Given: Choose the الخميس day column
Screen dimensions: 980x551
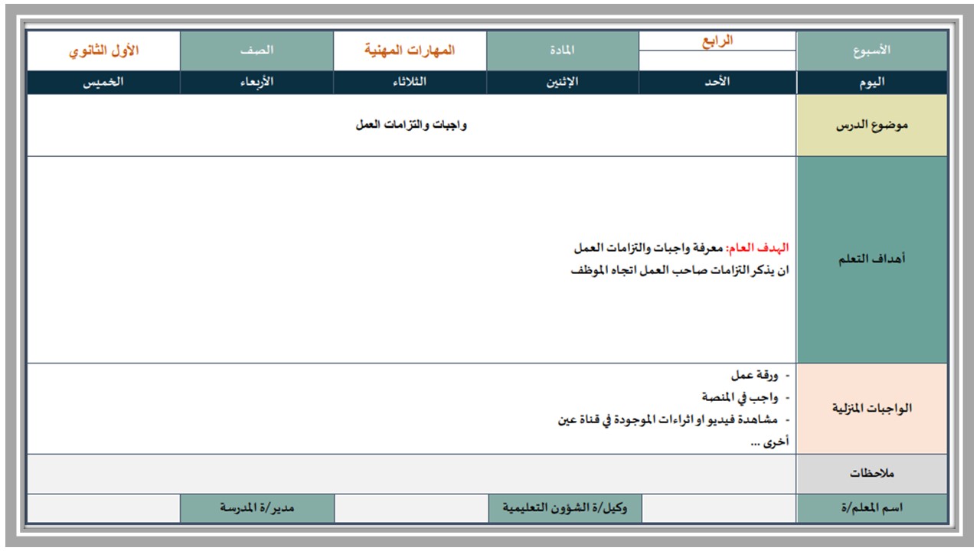Looking at the screenshot, I should [103, 83].
